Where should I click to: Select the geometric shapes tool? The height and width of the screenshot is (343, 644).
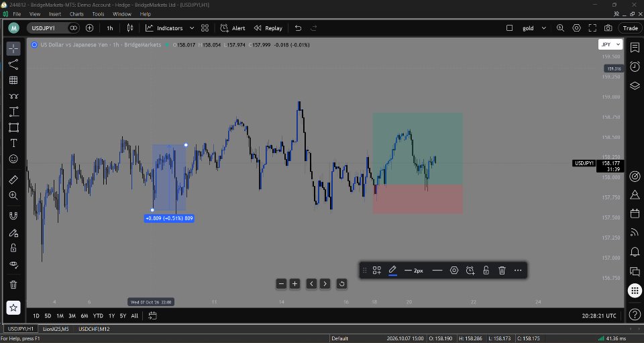pos(13,128)
